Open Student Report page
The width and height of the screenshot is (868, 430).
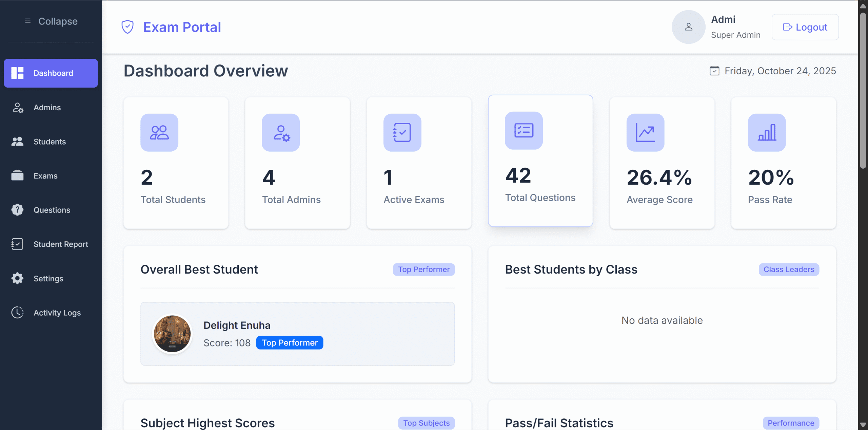(60, 244)
